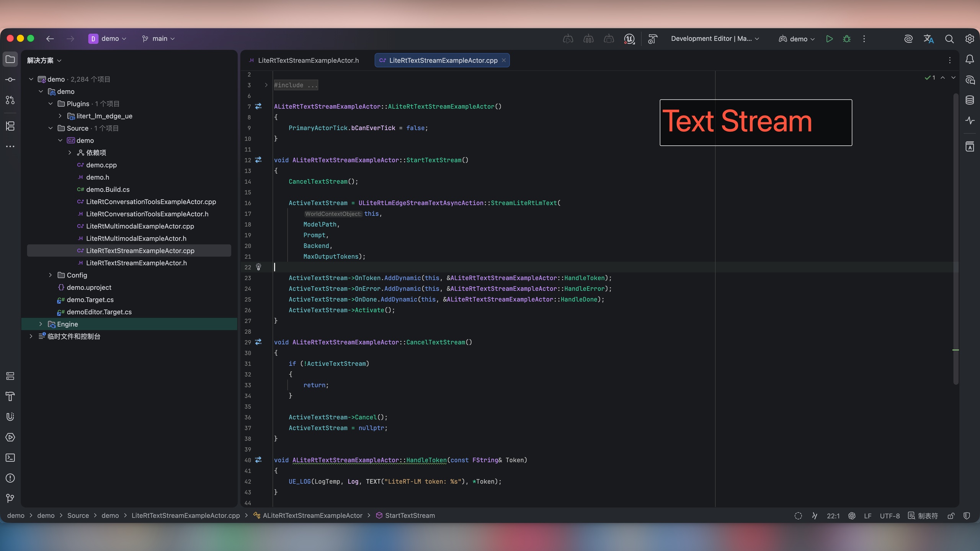Expand the 依赖项 node

coord(70,153)
